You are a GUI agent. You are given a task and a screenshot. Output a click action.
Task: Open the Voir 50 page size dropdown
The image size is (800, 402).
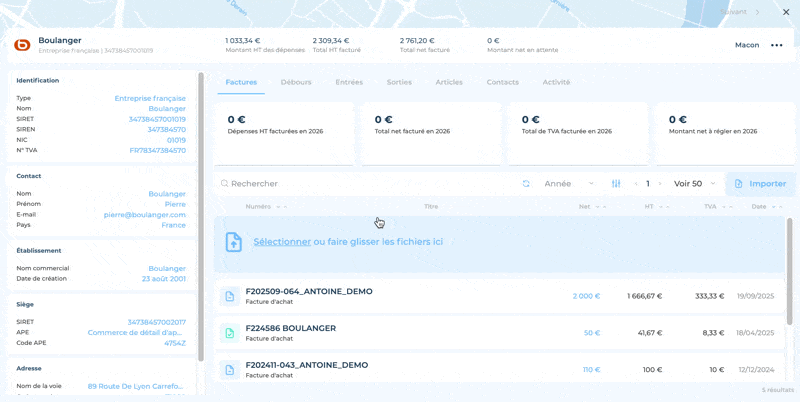(x=694, y=184)
